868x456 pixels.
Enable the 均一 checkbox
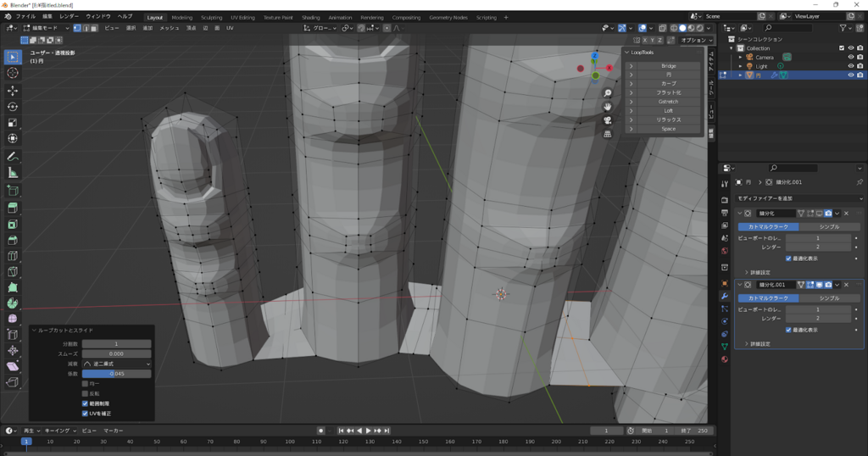(x=85, y=383)
